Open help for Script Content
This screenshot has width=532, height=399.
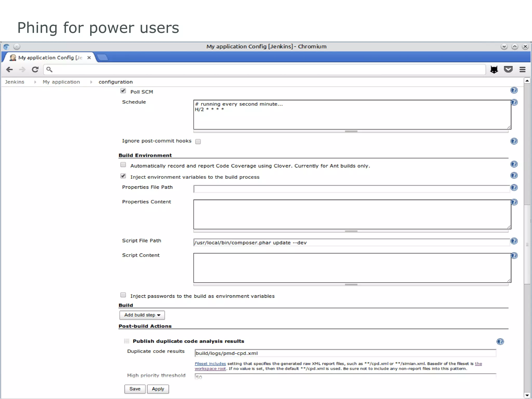click(514, 256)
